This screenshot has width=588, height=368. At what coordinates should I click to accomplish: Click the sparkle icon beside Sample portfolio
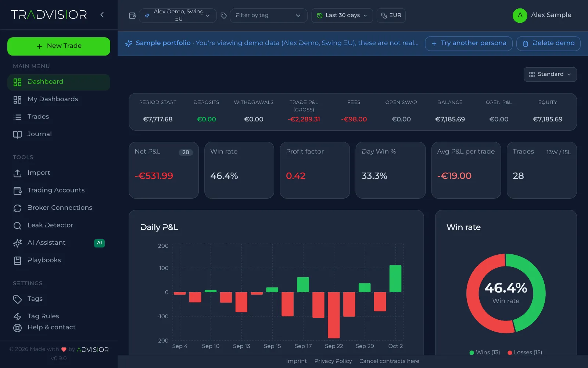[129, 43]
